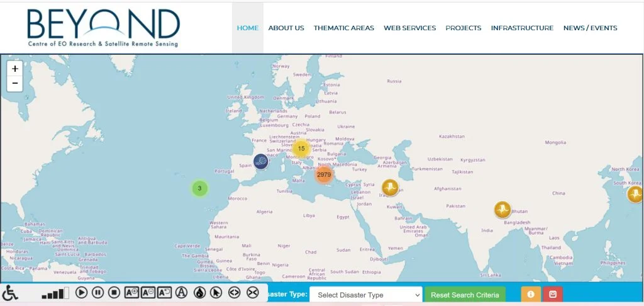The width and height of the screenshot is (644, 306).
Task: Click the wheelchair accessibility icon
Action: 11,293
